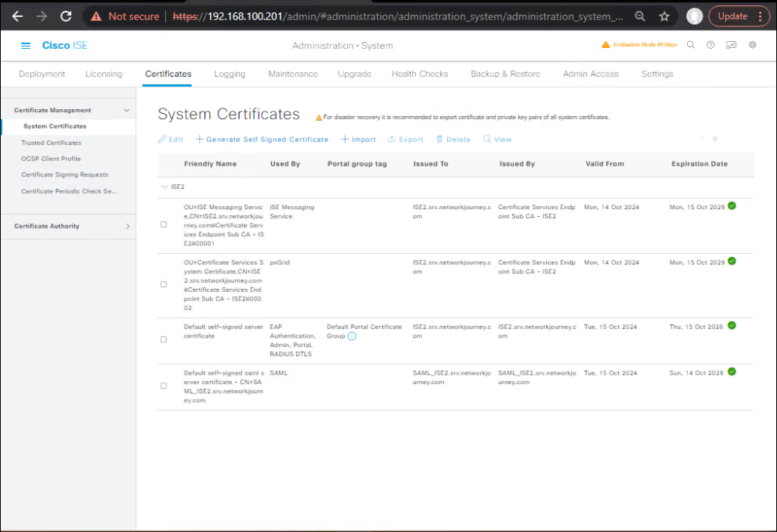Click the 'Thu, 15 Oct 2026' expiration date
This screenshot has height=532, width=777.
tap(696, 327)
